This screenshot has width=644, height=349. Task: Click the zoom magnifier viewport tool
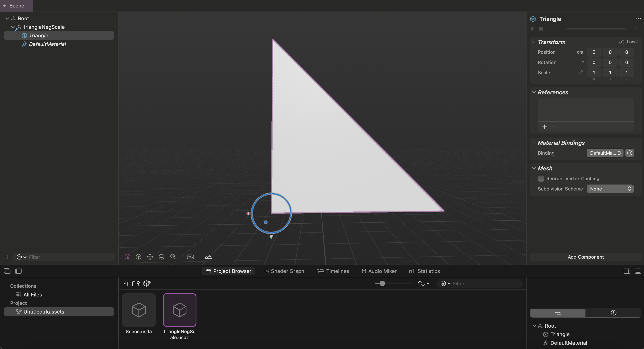click(173, 257)
